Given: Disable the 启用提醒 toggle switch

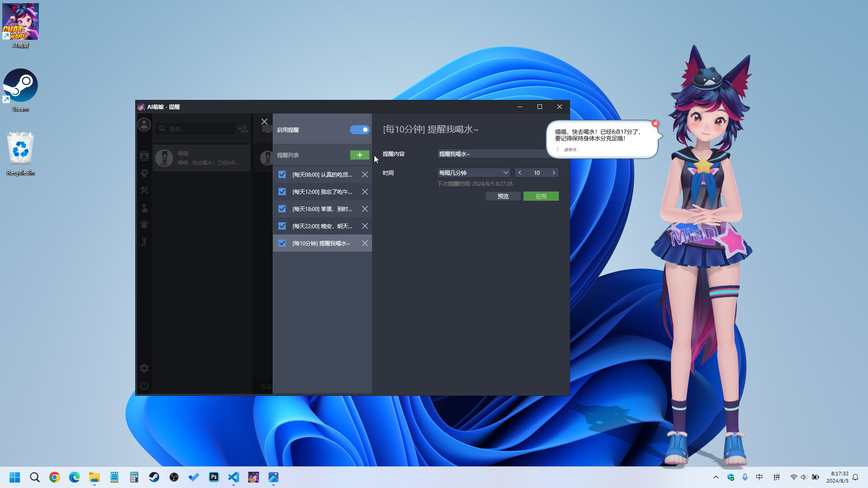Looking at the screenshot, I should [359, 130].
